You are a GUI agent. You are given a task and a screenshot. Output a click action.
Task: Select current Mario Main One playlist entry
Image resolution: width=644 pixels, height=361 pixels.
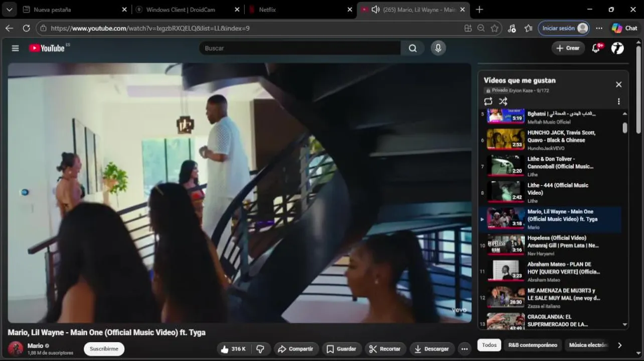coord(550,219)
